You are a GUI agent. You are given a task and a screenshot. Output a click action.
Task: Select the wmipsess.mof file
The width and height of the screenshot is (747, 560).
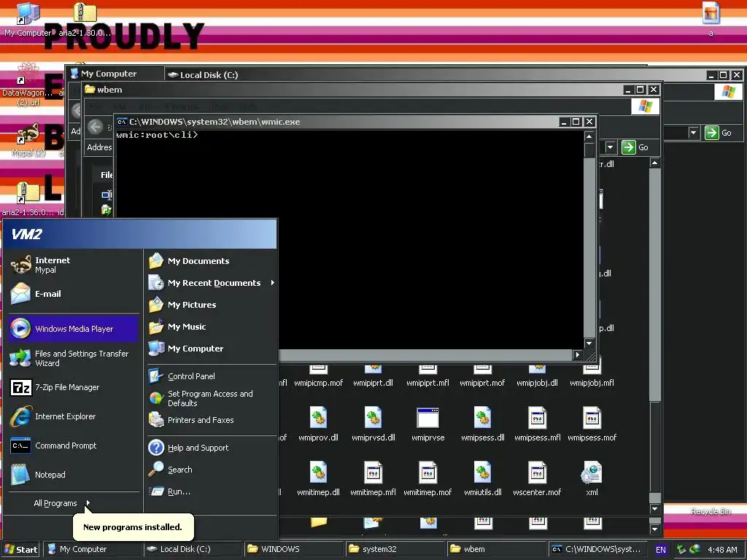pyautogui.click(x=592, y=424)
